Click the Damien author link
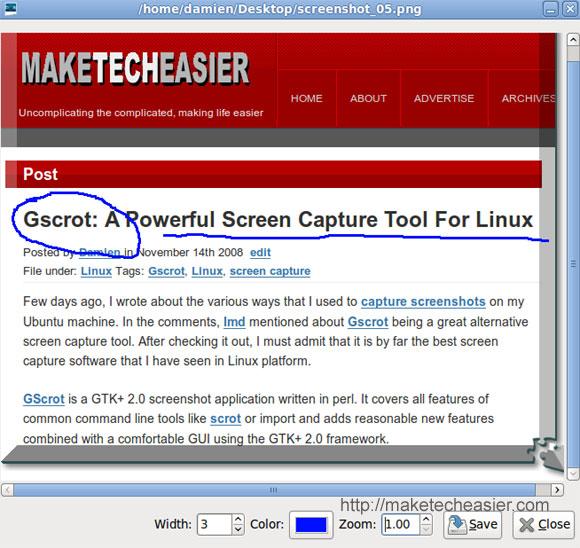Image resolution: width=580 pixels, height=548 pixels. [100, 252]
